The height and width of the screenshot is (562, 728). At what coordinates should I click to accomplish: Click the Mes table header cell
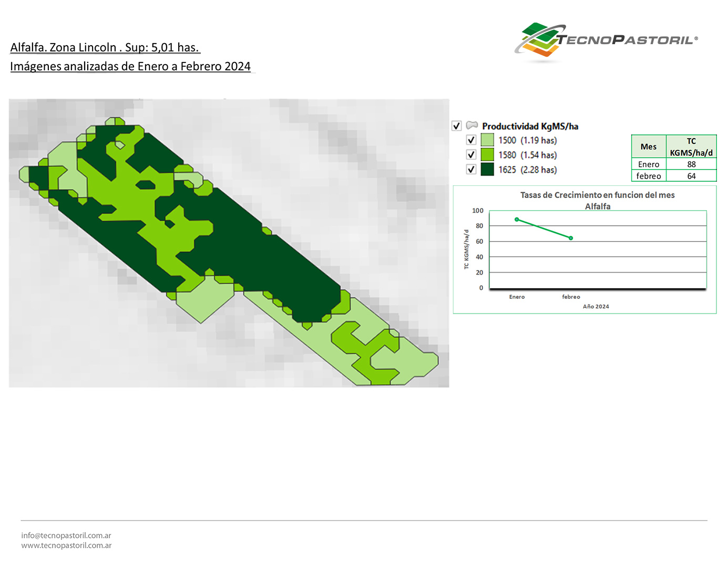coord(649,147)
